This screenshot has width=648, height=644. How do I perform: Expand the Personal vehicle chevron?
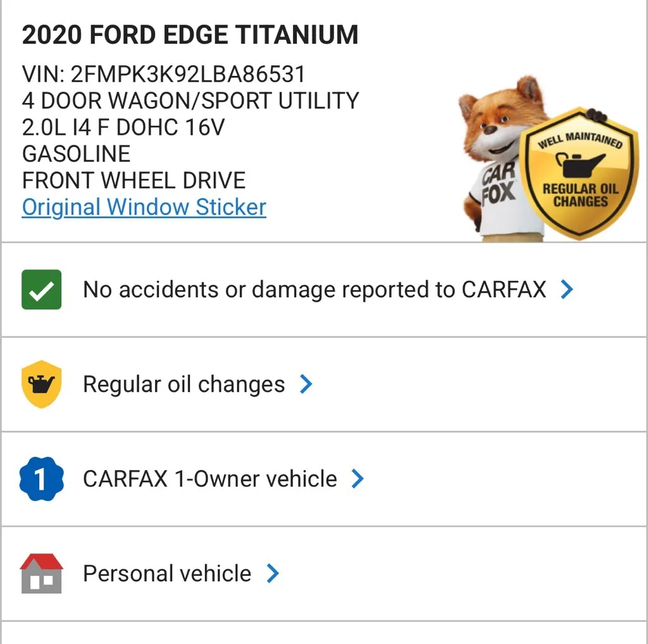[x=273, y=573]
